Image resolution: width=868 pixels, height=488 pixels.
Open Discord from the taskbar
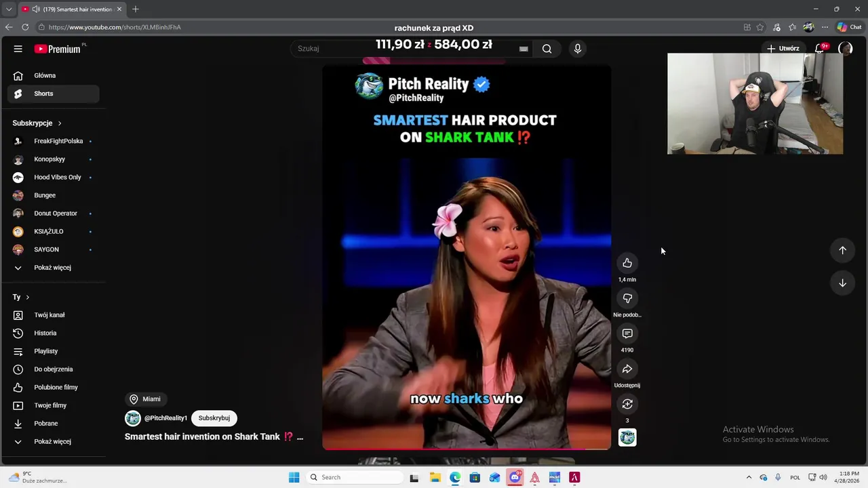pyautogui.click(x=515, y=477)
